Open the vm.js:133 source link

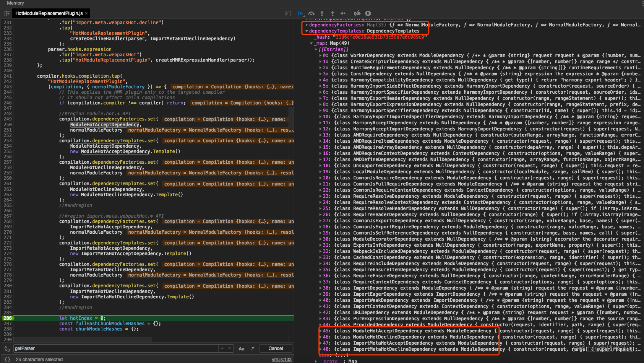tap(282, 360)
